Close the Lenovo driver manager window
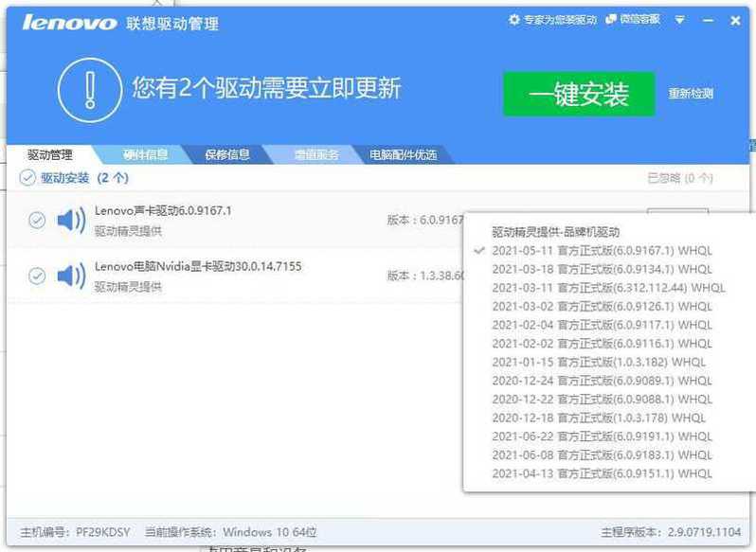 pos(735,20)
